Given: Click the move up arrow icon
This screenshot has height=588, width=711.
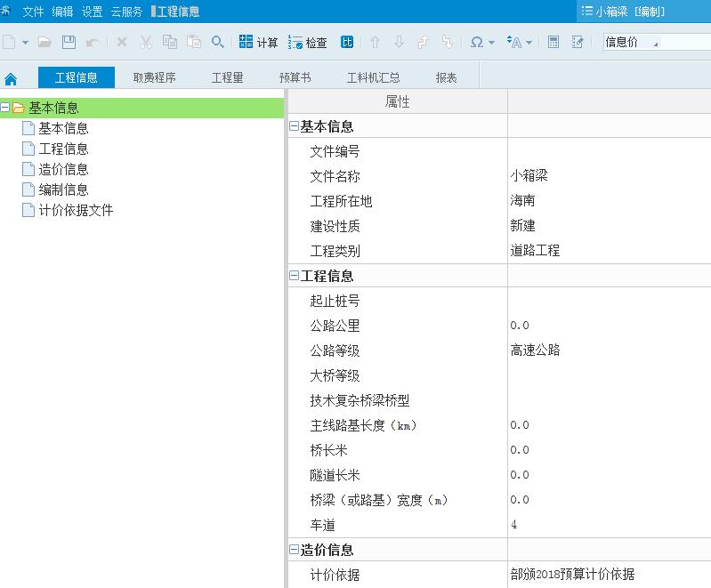Looking at the screenshot, I should [x=375, y=42].
